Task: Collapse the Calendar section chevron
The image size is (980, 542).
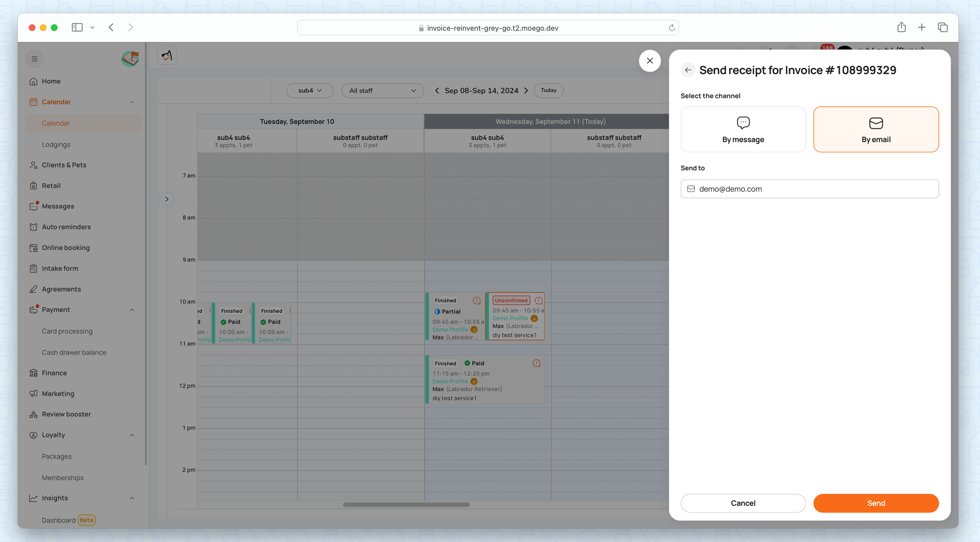Action: tap(132, 102)
